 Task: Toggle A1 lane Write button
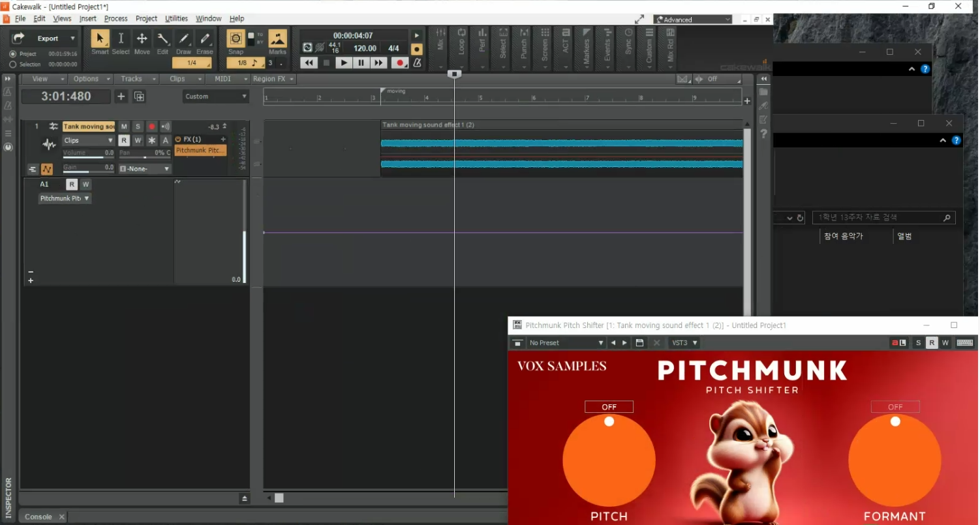pyautogui.click(x=85, y=185)
